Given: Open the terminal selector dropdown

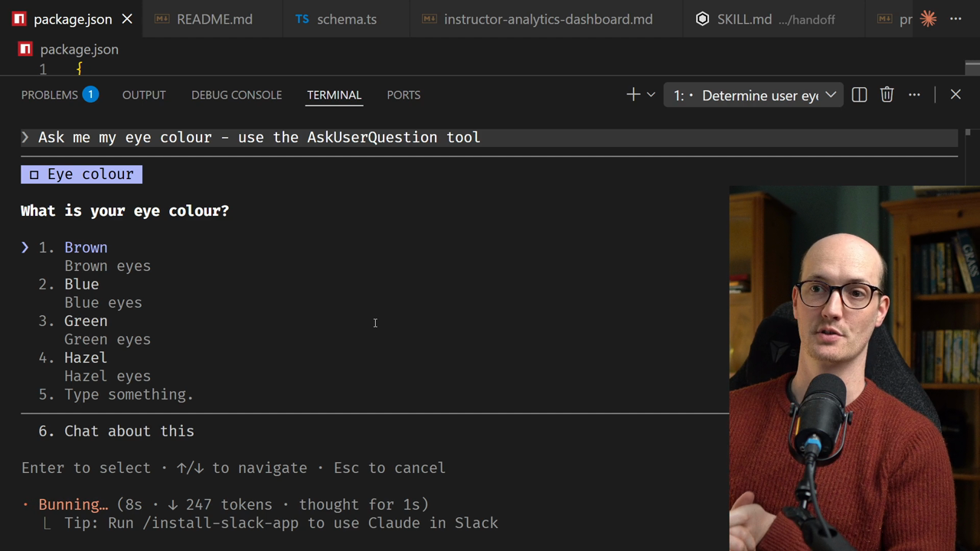Looking at the screenshot, I should pyautogui.click(x=753, y=95).
